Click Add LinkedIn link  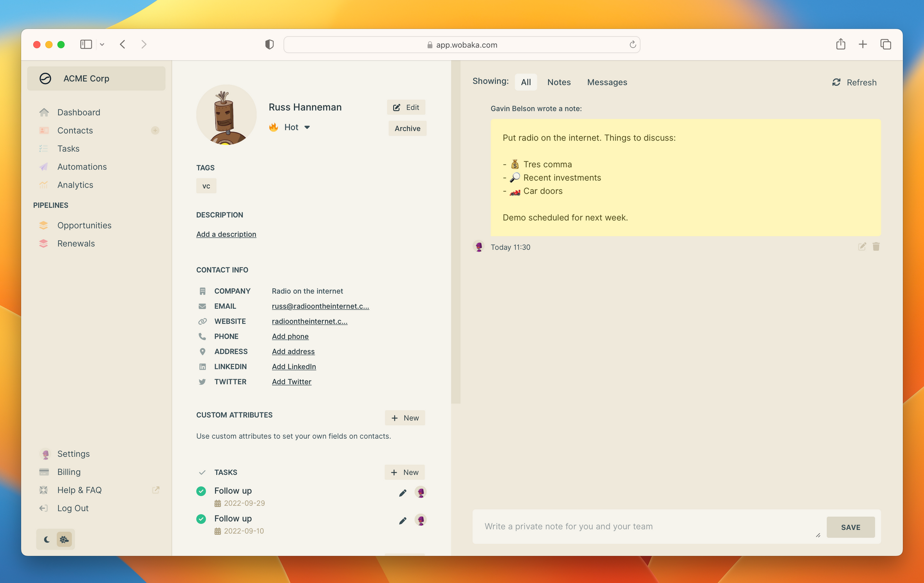[x=294, y=367]
